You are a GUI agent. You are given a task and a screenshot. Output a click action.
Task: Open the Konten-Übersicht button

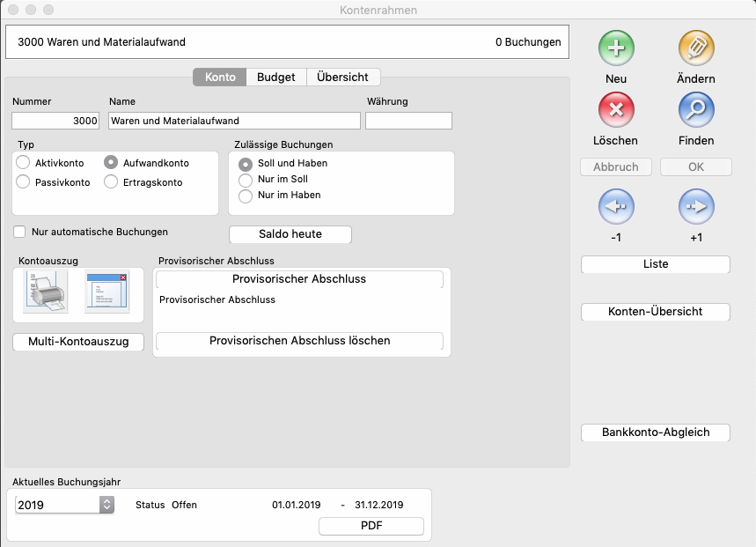[x=655, y=312]
